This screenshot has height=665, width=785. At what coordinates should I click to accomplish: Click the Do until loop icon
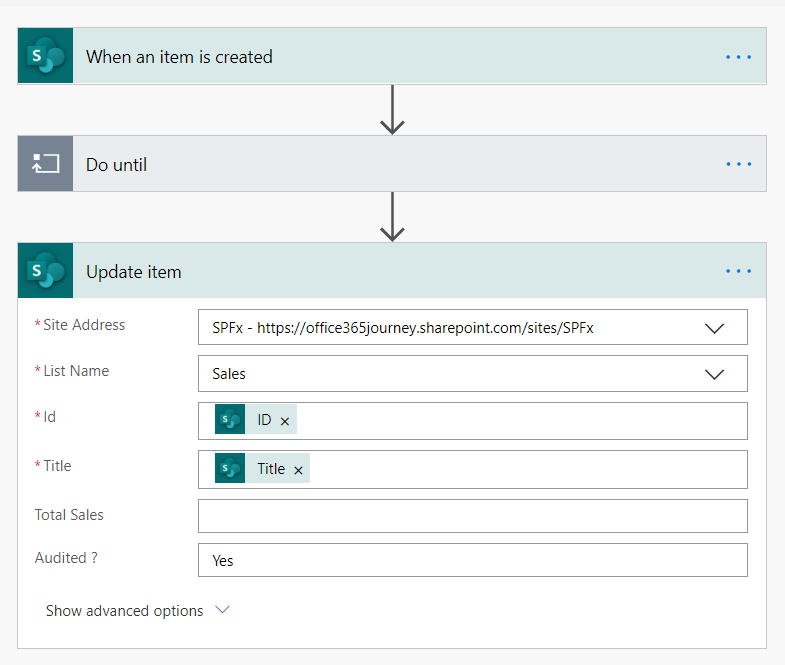46,164
